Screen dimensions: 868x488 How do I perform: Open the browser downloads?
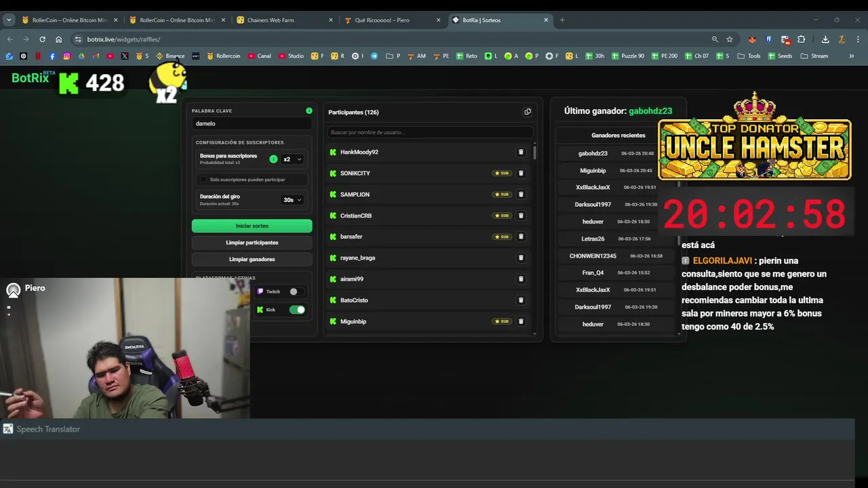click(825, 39)
